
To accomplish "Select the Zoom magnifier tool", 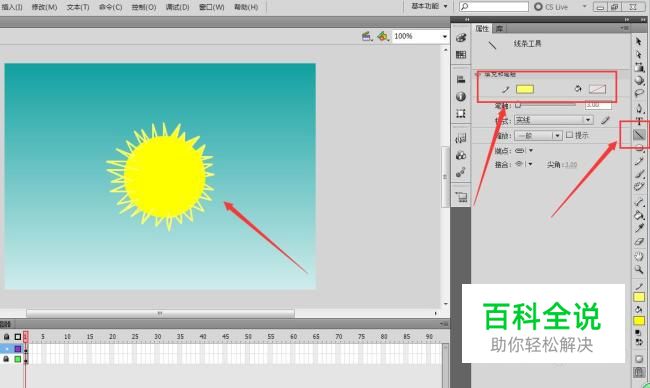I will (x=639, y=269).
